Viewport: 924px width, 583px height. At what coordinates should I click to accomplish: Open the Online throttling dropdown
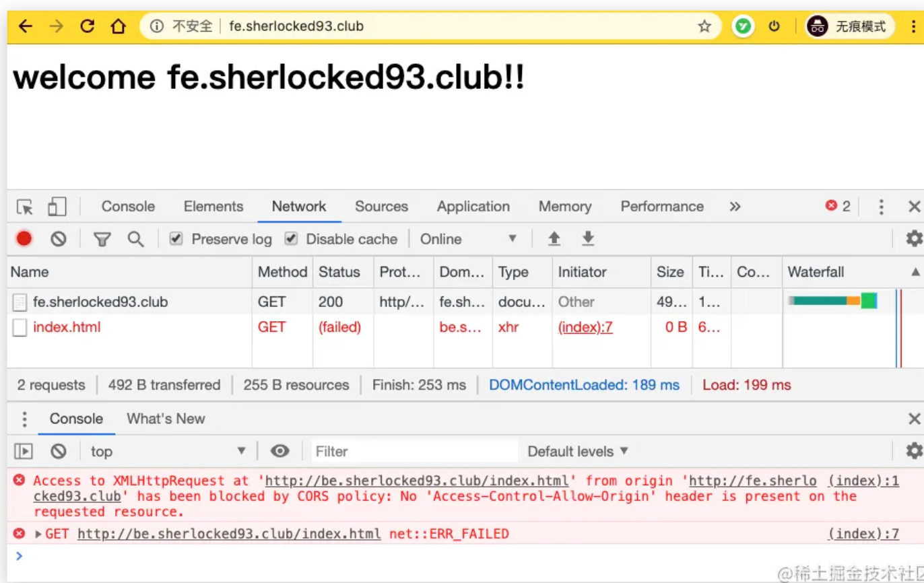click(468, 239)
